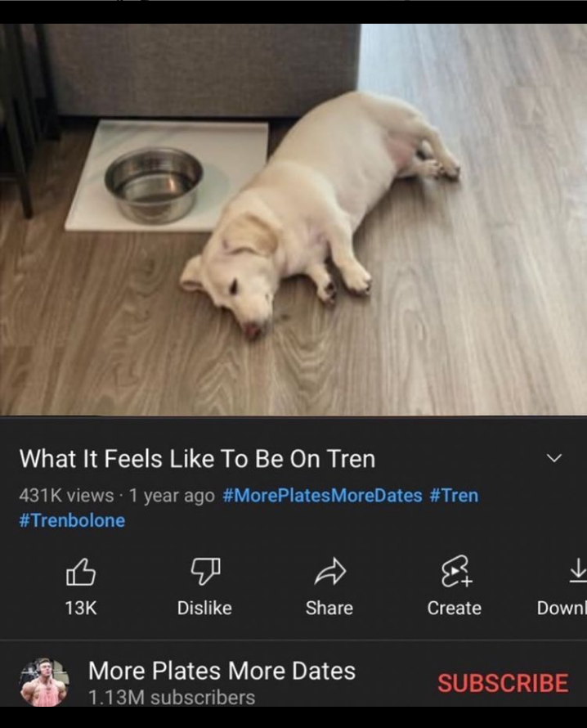Tap the Download arrow icon
Image resolution: width=587 pixels, height=728 pixels.
[576, 570]
